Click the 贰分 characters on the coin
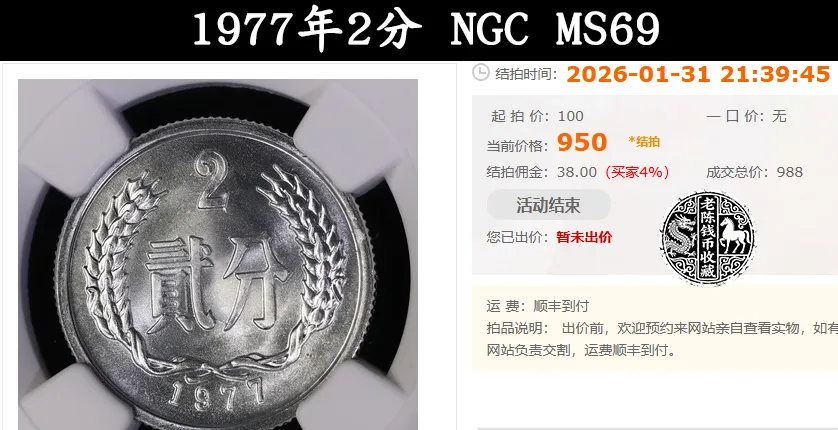 217,285
